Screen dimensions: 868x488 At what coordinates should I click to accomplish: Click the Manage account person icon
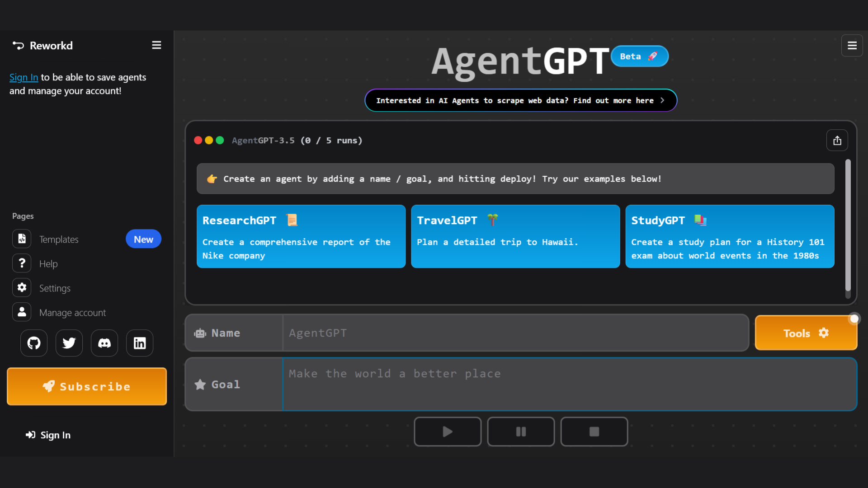[22, 312]
